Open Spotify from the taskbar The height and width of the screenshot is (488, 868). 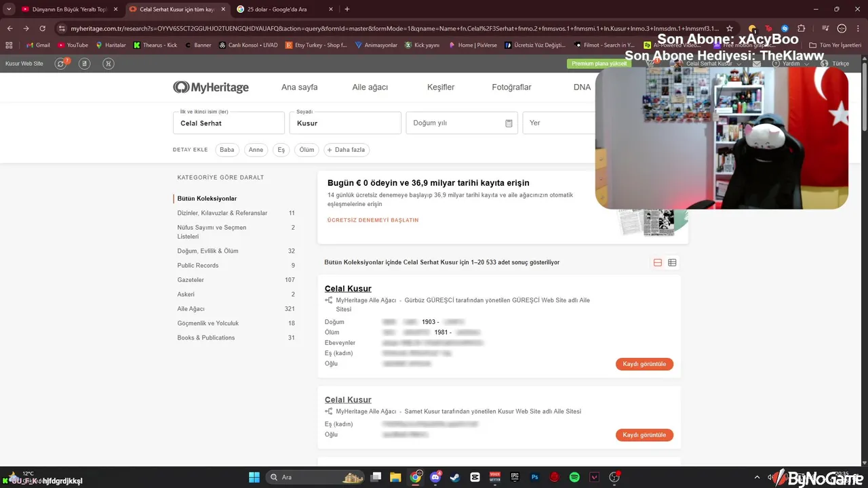574,477
